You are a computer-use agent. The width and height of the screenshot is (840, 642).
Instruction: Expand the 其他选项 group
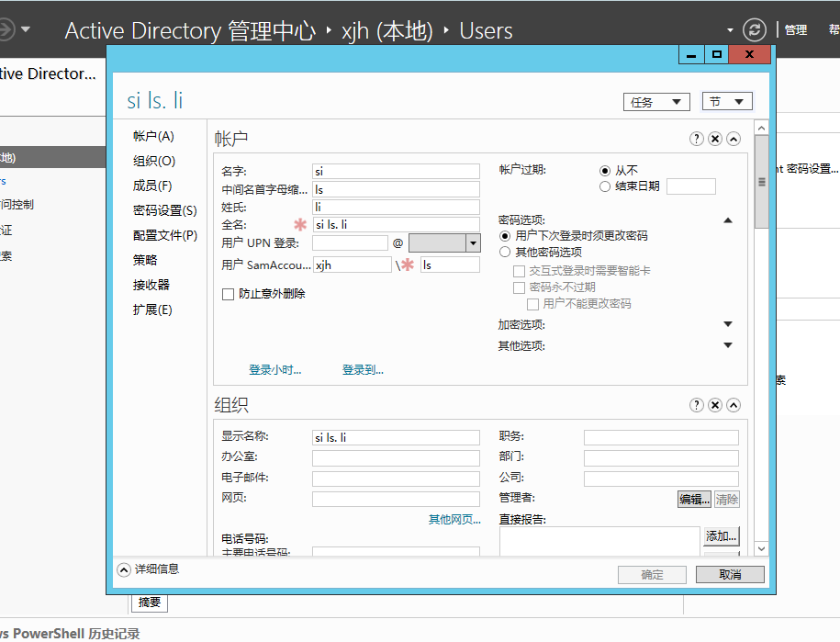click(727, 345)
